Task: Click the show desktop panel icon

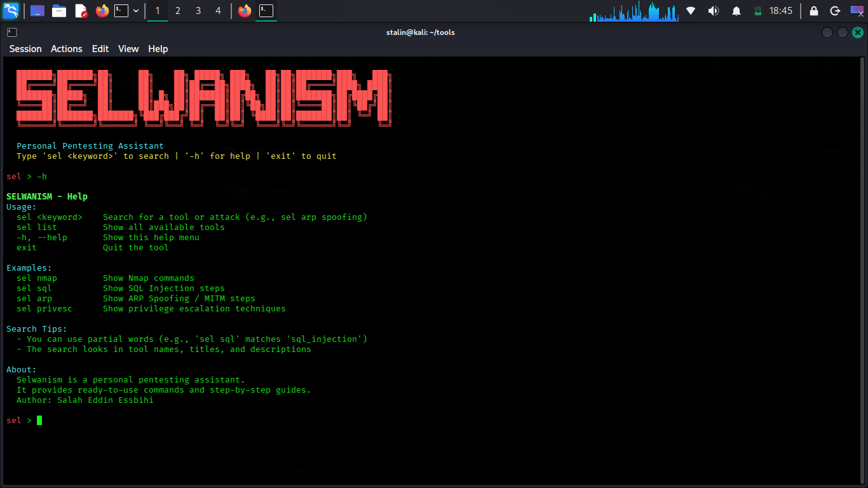Action: [x=37, y=11]
